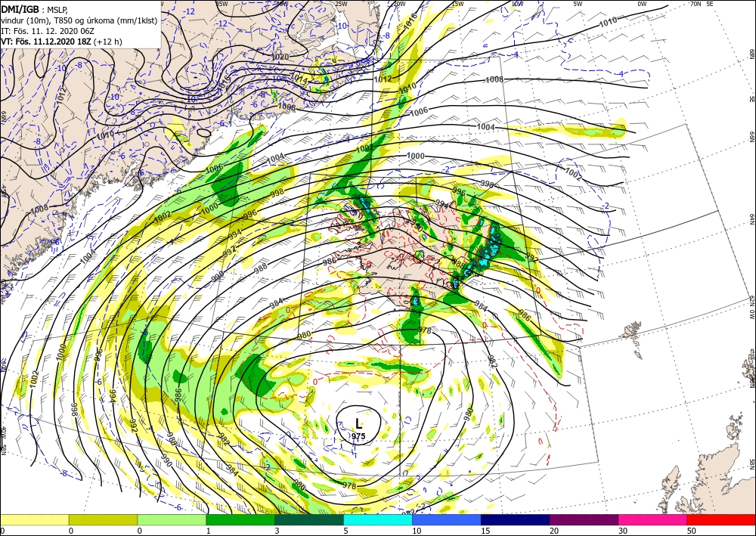756x536 pixels.
Task: Click the legend value label '3'
Action: pos(277,531)
